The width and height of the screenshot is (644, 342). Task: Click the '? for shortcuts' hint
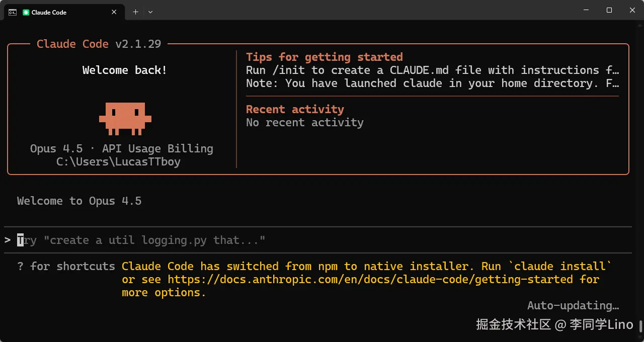coord(66,266)
